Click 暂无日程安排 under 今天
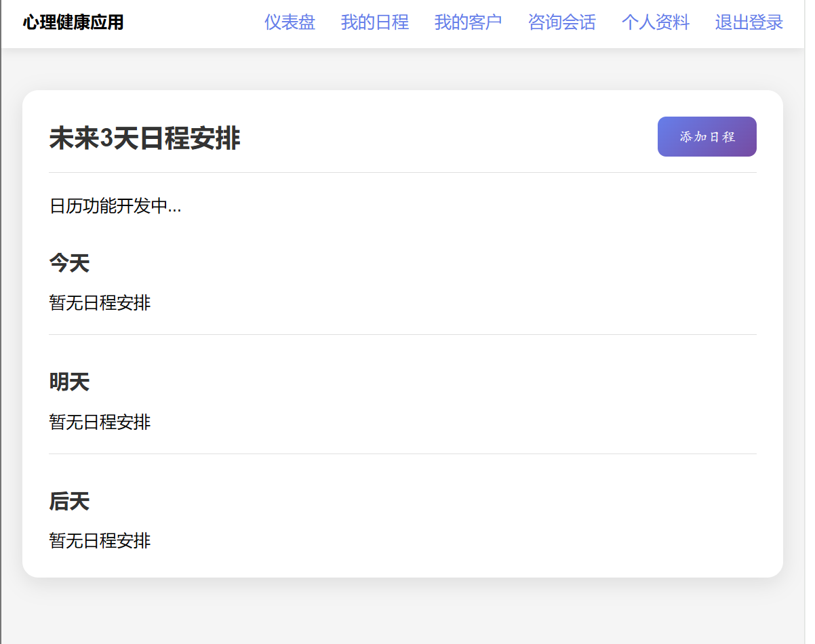The height and width of the screenshot is (644, 815). [x=100, y=303]
